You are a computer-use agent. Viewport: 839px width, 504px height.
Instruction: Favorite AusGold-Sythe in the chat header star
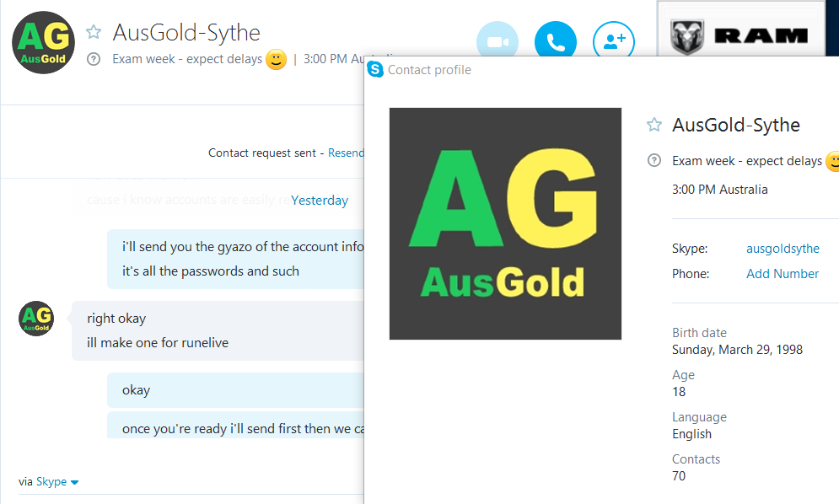coord(94,31)
